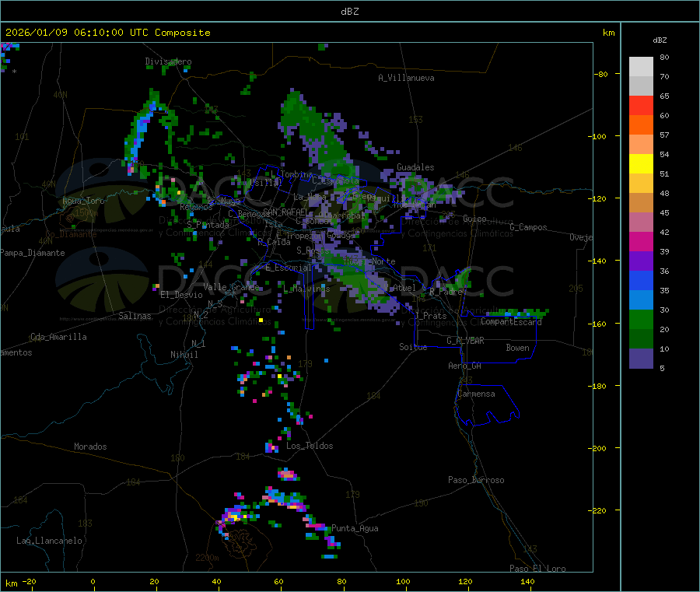
Task: Click the timestamp 2026/01/09 06:10:00 UTC Composite
Action: [107, 33]
